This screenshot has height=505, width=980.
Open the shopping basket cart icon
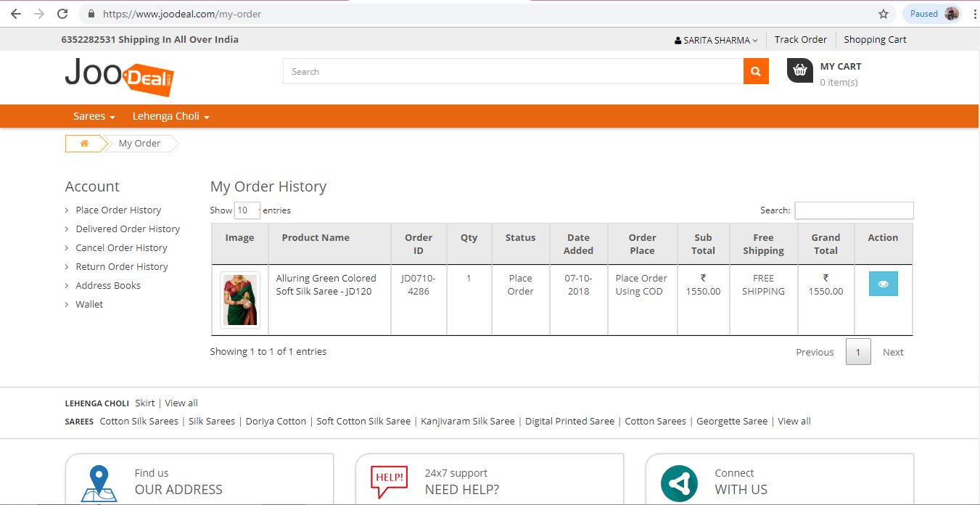pos(800,70)
